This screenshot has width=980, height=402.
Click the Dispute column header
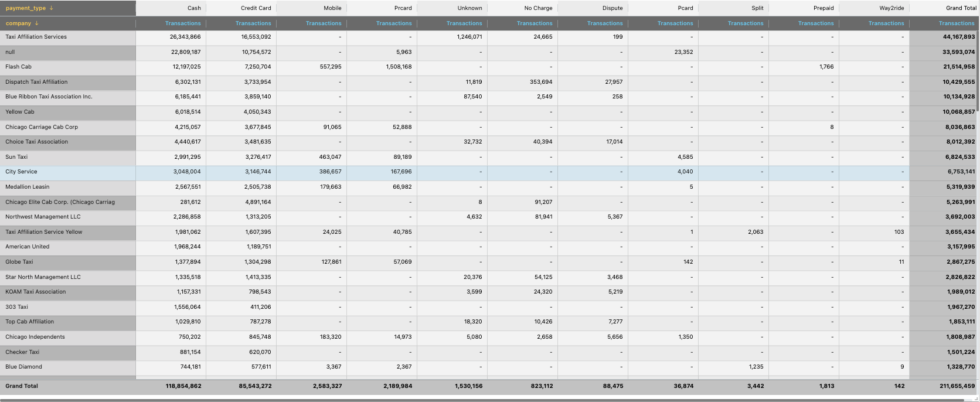(612, 8)
